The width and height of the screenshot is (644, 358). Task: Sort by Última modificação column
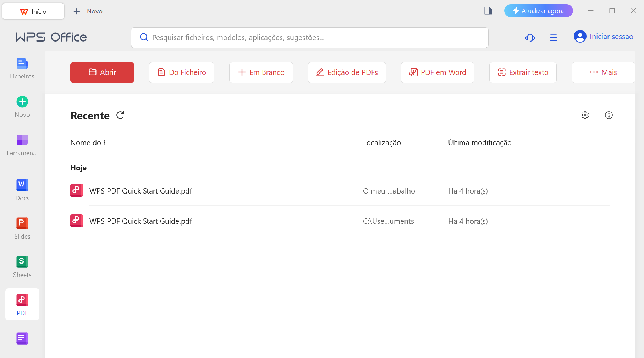(480, 143)
